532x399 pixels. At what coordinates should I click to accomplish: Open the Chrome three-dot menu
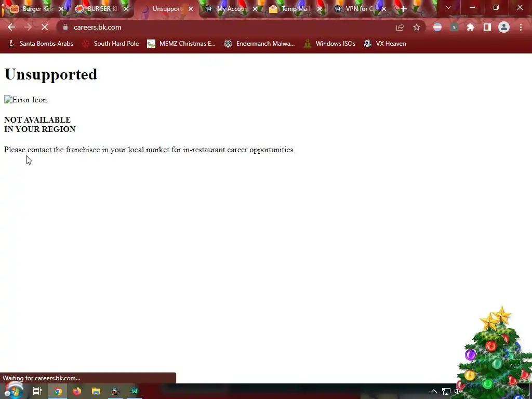(x=521, y=27)
